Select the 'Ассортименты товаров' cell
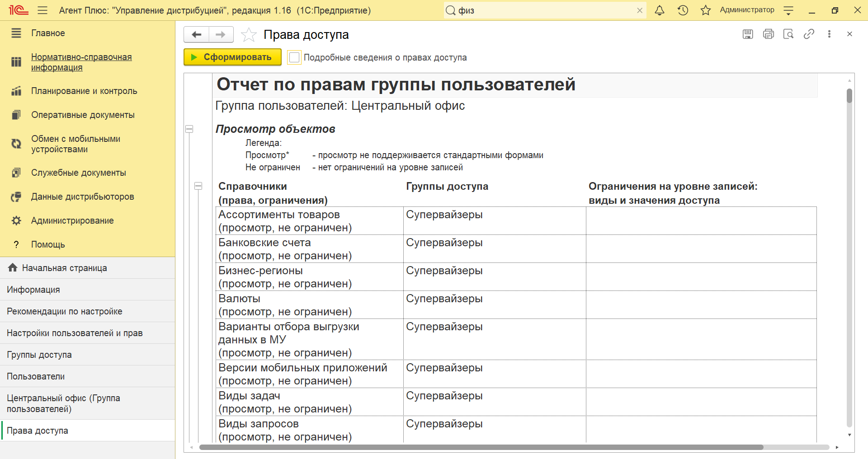This screenshot has width=868, height=459. [310, 221]
